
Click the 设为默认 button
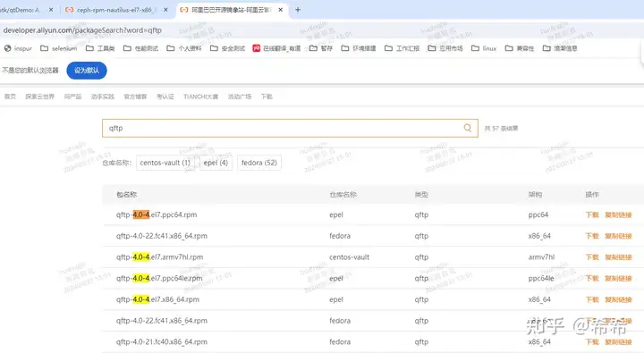click(87, 71)
